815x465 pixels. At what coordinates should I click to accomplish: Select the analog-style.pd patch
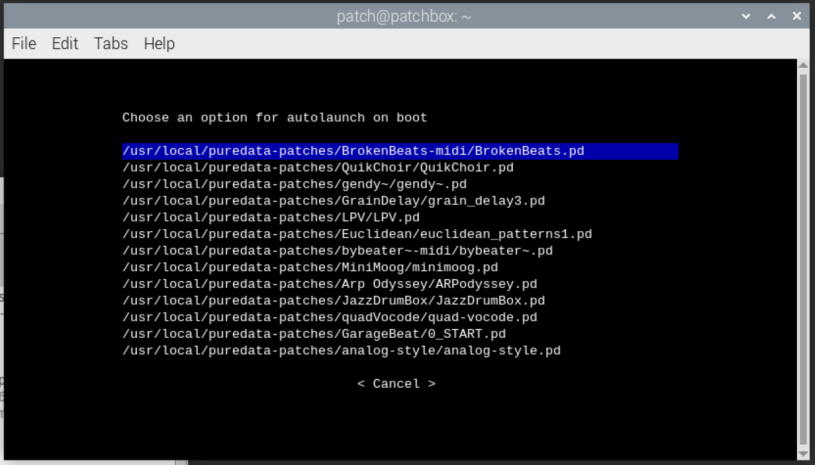coord(341,351)
